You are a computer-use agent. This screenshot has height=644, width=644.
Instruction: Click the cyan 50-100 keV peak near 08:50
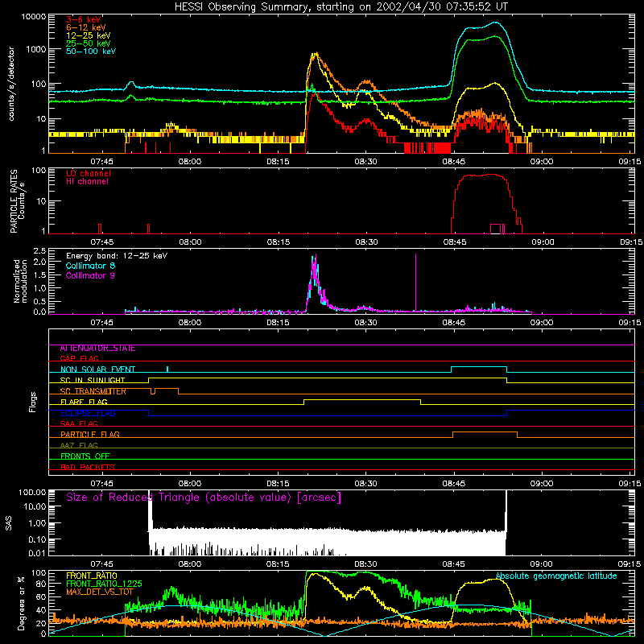click(x=495, y=23)
